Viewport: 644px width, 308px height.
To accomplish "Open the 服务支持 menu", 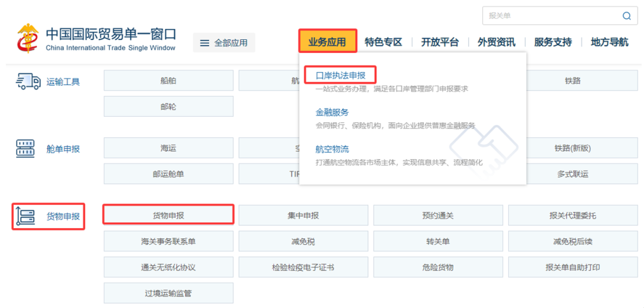I will [x=553, y=42].
